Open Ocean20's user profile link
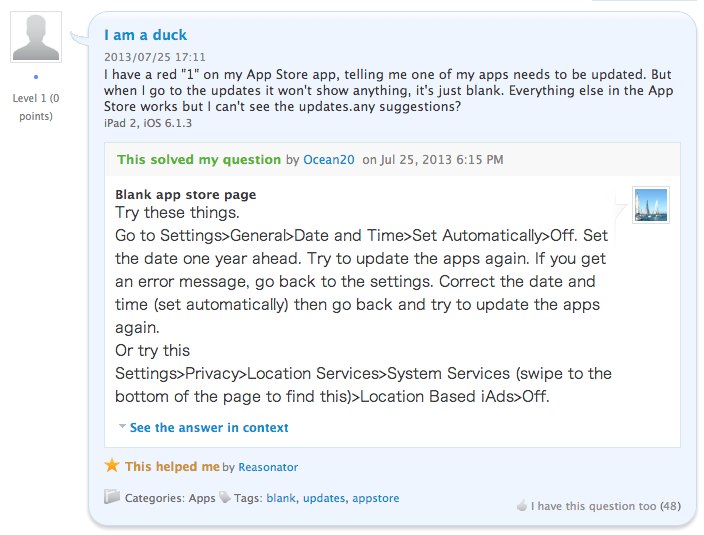Screen dimensions: 704x535 coord(329,159)
